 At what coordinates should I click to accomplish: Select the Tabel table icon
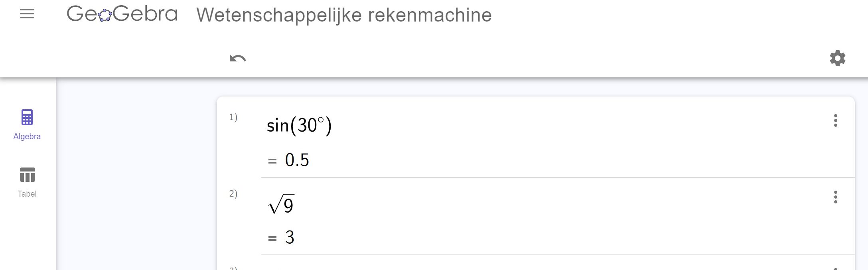click(27, 175)
